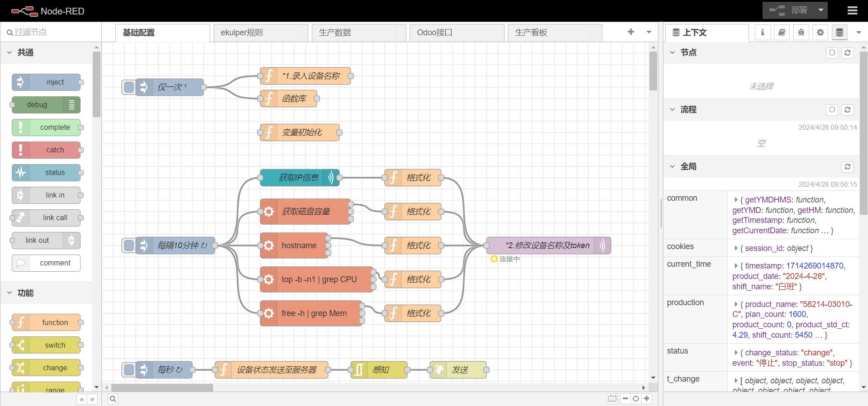Screen dimensions: 868x406
Task: Open the help book sidebar tab
Action: point(782,33)
